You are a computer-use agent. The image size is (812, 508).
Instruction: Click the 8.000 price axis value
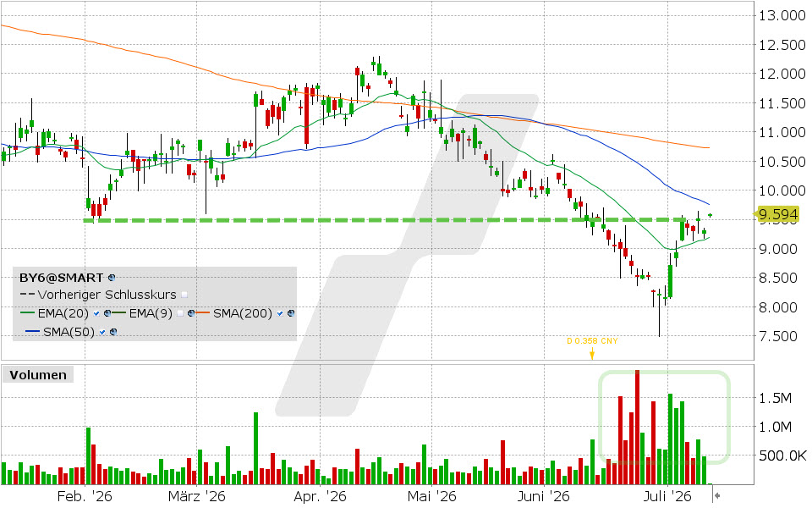778,307
